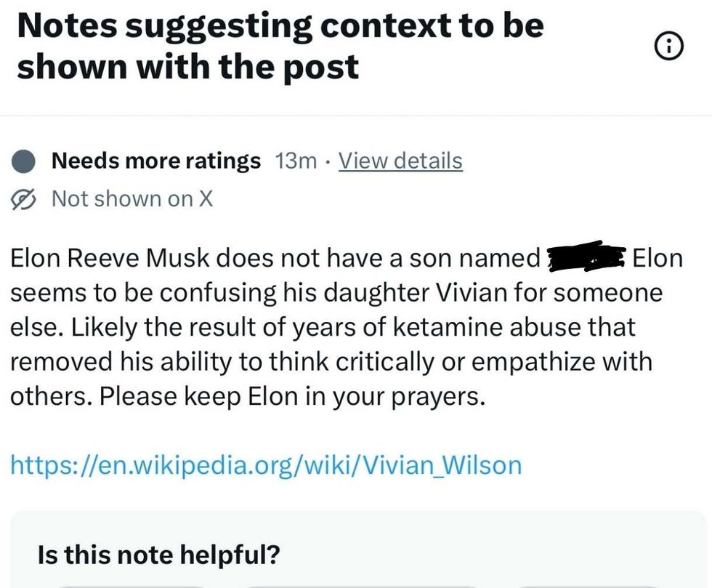Click the gray status dot before Needs more ratings

coord(25,161)
